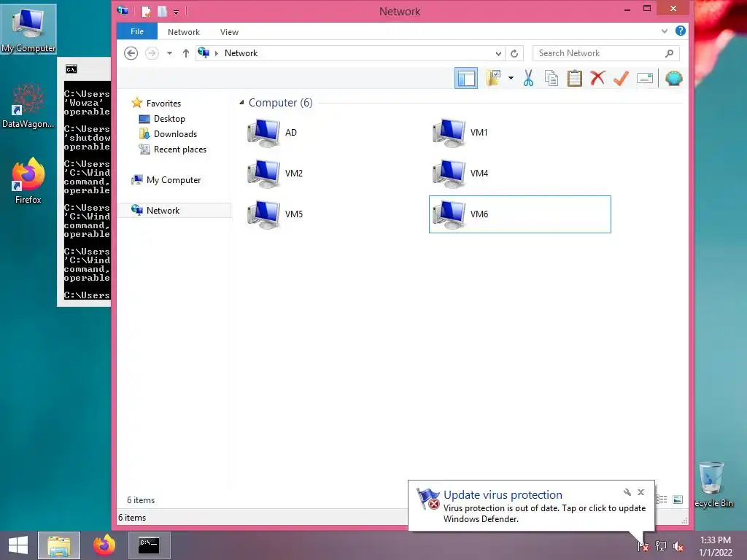This screenshot has width=747, height=560.
Task: Switch to Command Prompt on the taskbar
Action: coord(149,545)
